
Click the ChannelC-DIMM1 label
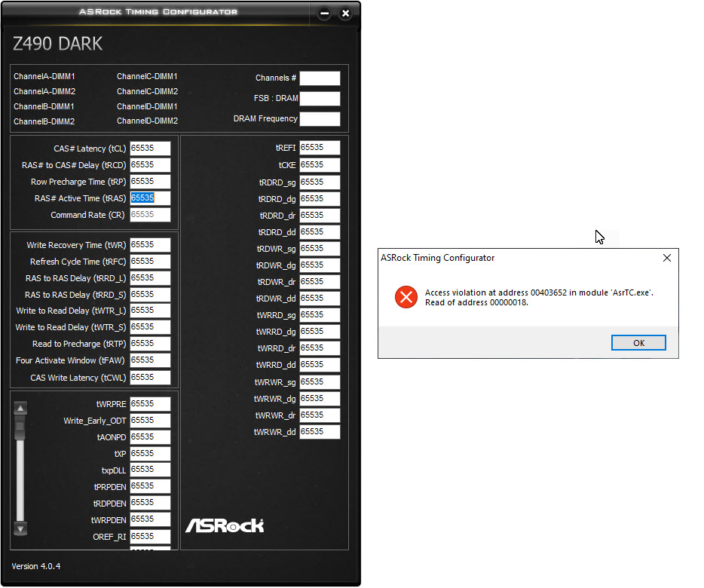147,76
